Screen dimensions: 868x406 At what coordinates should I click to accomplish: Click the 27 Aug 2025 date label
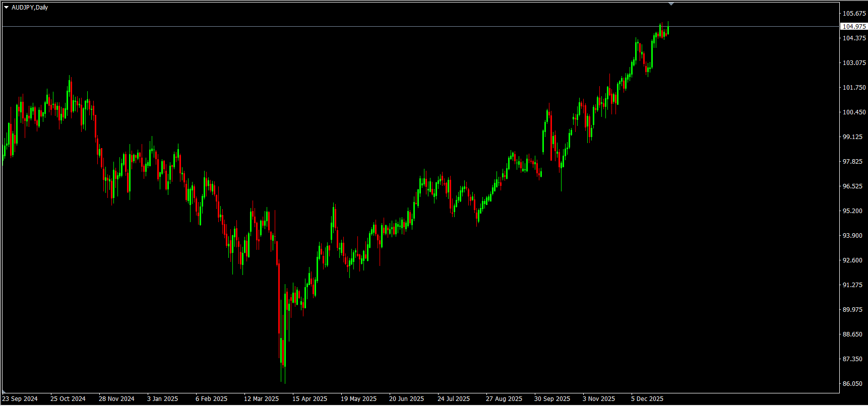(x=504, y=398)
